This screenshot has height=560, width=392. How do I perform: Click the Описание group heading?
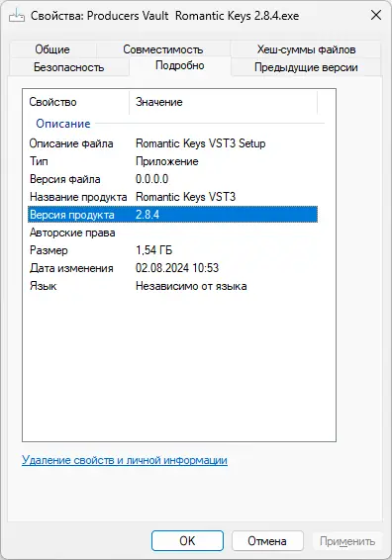click(x=63, y=124)
